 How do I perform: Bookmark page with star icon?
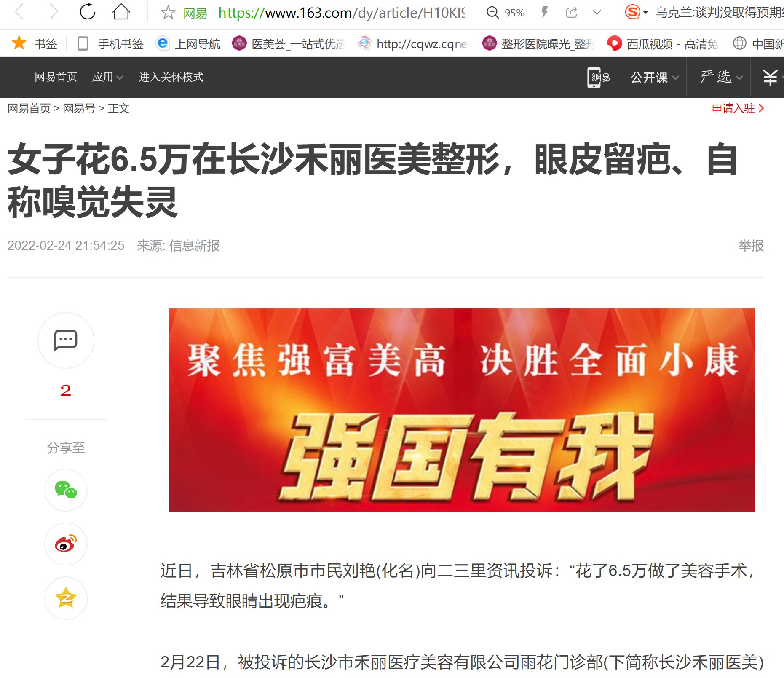(168, 13)
